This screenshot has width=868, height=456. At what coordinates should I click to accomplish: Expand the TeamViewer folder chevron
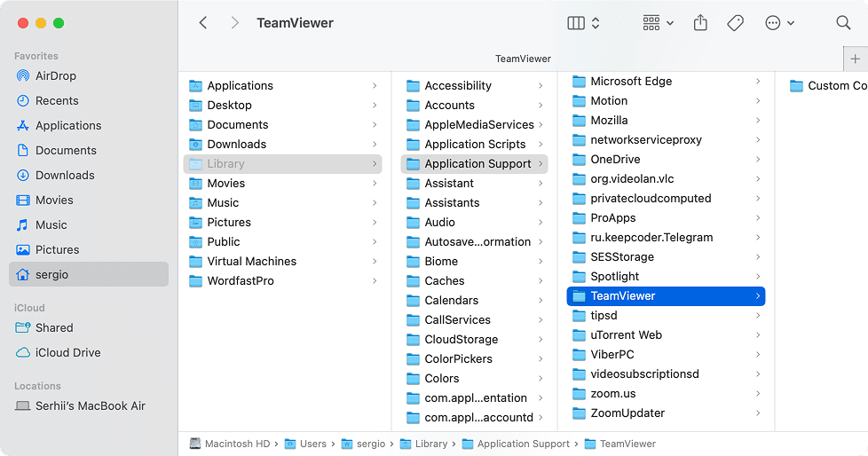[758, 296]
